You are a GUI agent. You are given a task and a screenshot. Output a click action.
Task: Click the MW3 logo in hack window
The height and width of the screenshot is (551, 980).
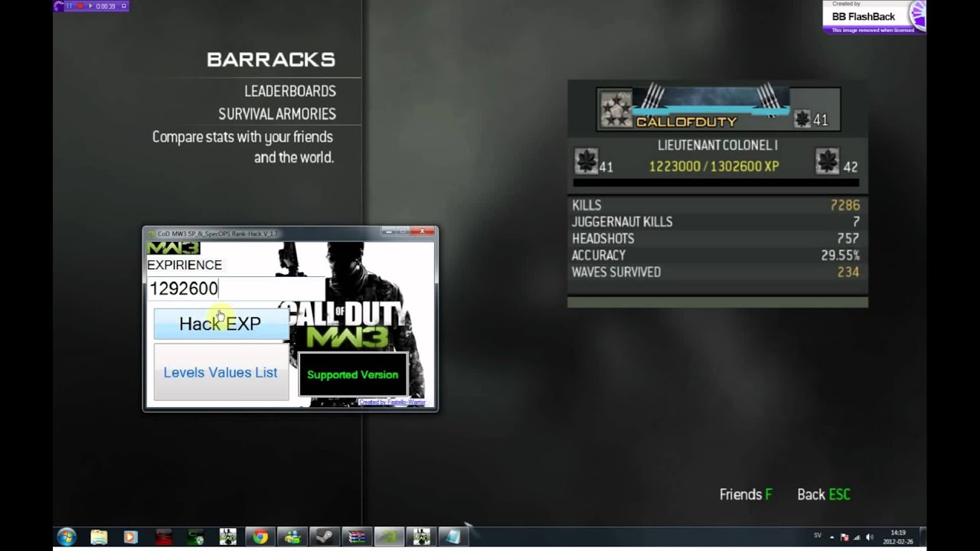tap(173, 248)
